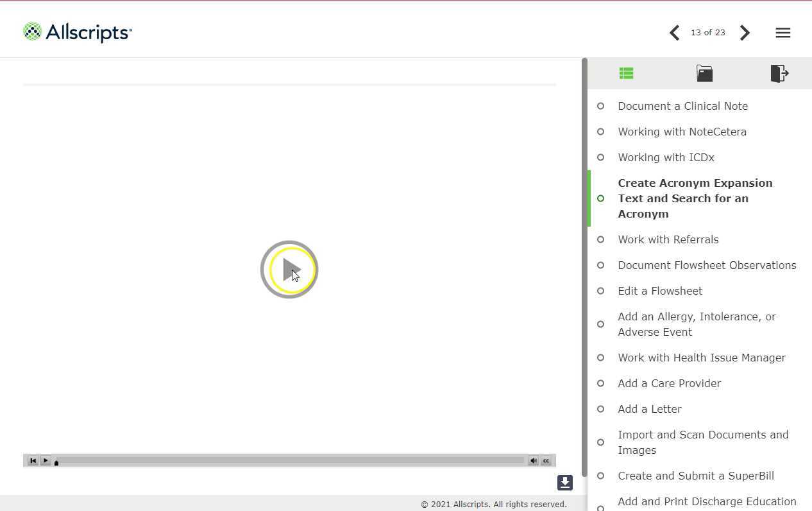
Task: Open Working with ICDx lesson
Action: (666, 157)
